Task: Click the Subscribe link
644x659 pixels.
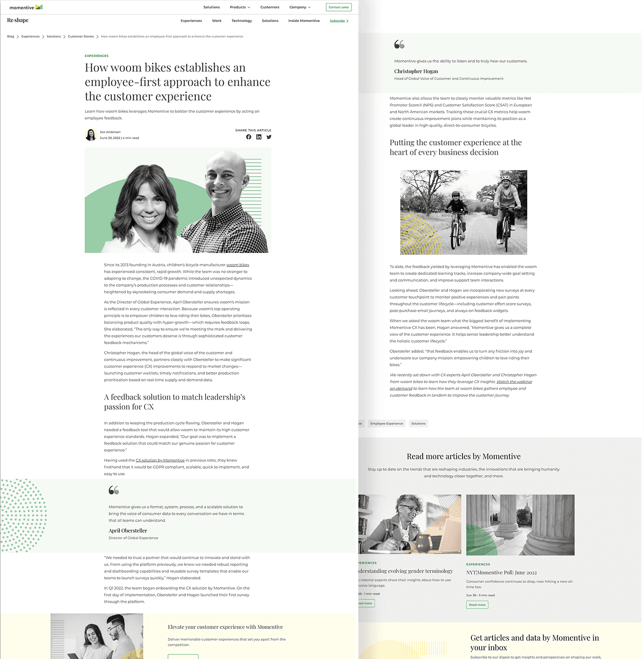Action: pyautogui.click(x=339, y=21)
